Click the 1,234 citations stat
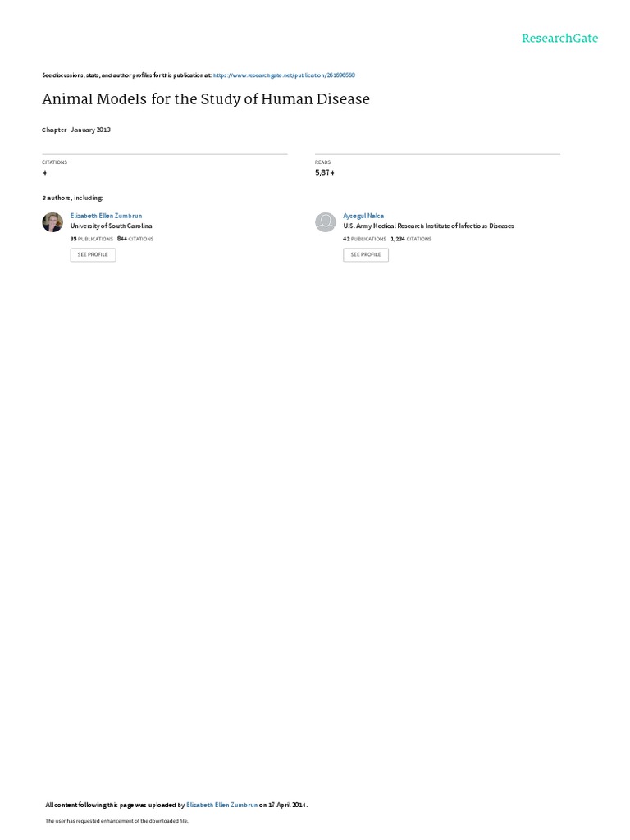Screen dimensions: 630x840 (x=411, y=239)
